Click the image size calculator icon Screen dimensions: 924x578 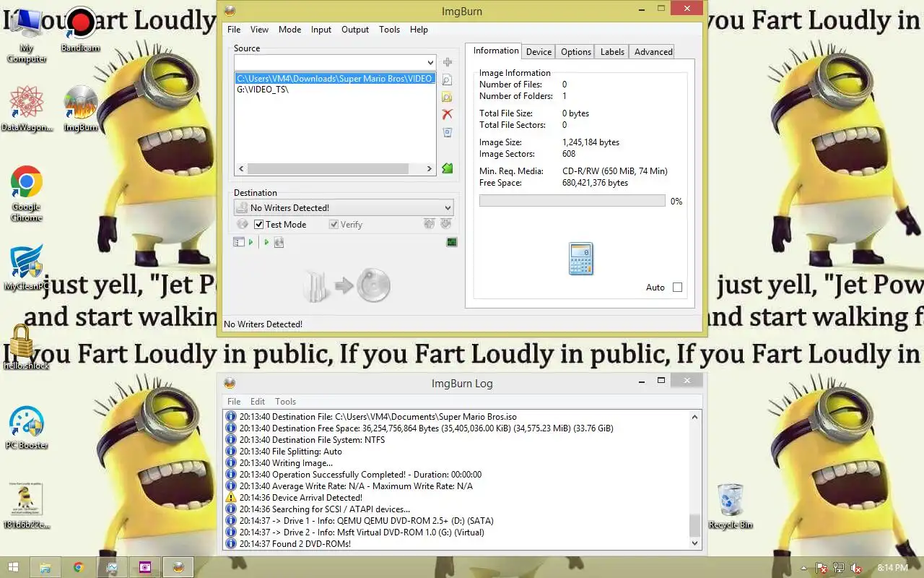pyautogui.click(x=581, y=259)
